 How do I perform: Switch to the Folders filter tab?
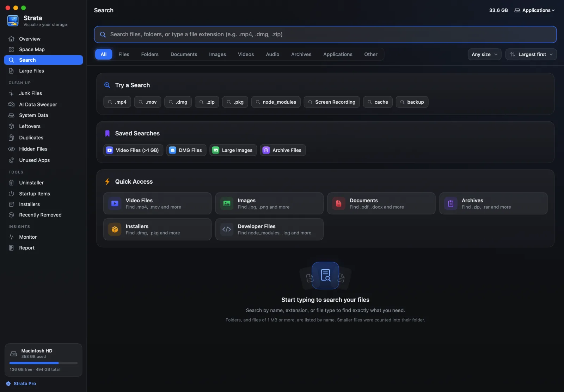(150, 54)
